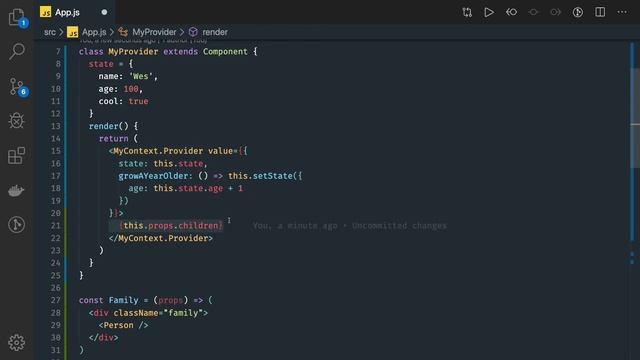Click the unsaved dot on App.js tab
This screenshot has width=640, height=360.
[x=104, y=12]
